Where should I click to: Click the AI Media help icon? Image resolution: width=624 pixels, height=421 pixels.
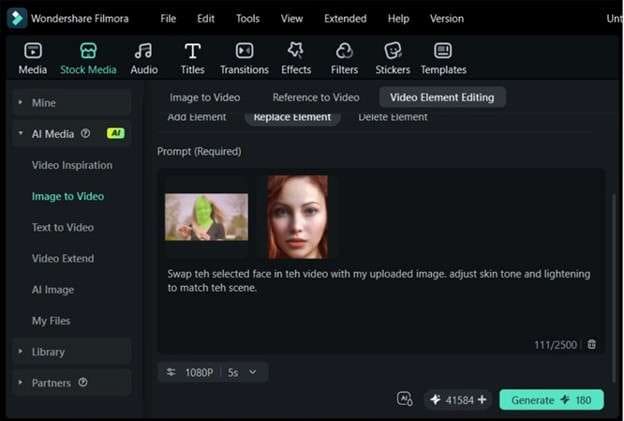coord(86,133)
